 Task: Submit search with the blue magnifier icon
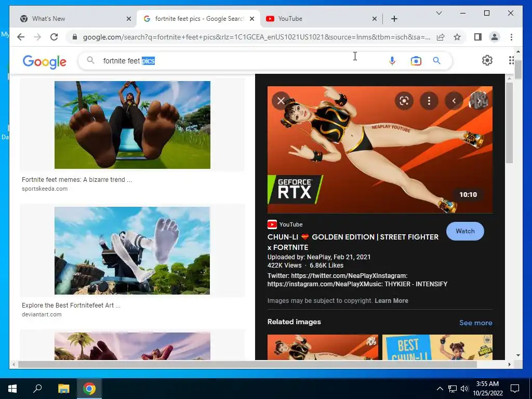(436, 61)
